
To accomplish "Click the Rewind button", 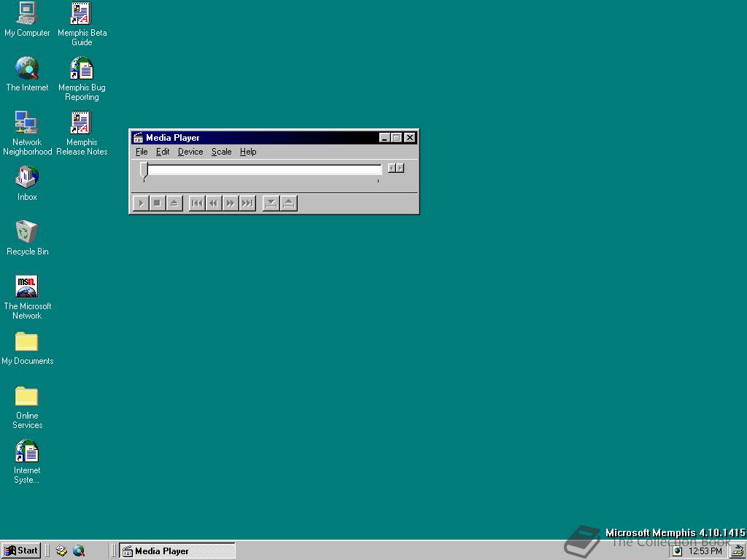I will [214, 203].
